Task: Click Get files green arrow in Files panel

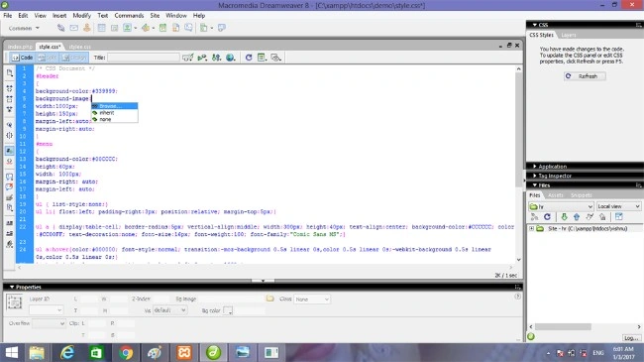Action: click(x=564, y=217)
